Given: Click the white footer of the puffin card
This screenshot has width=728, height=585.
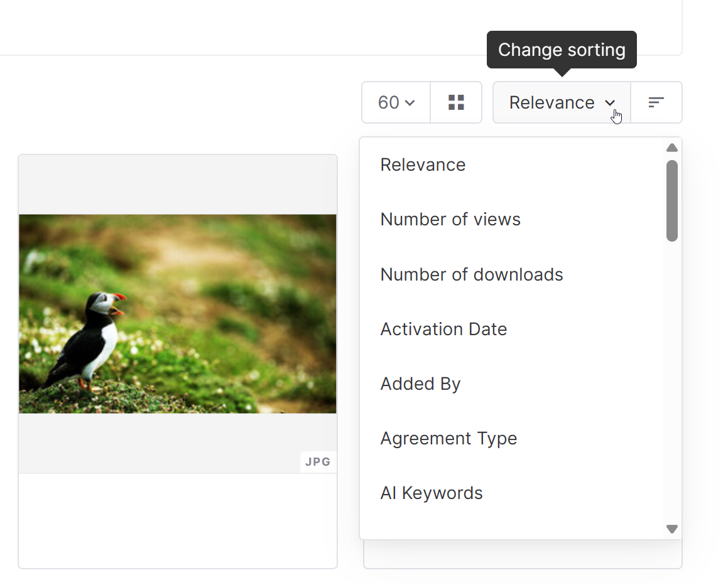Looking at the screenshot, I should [x=177, y=520].
